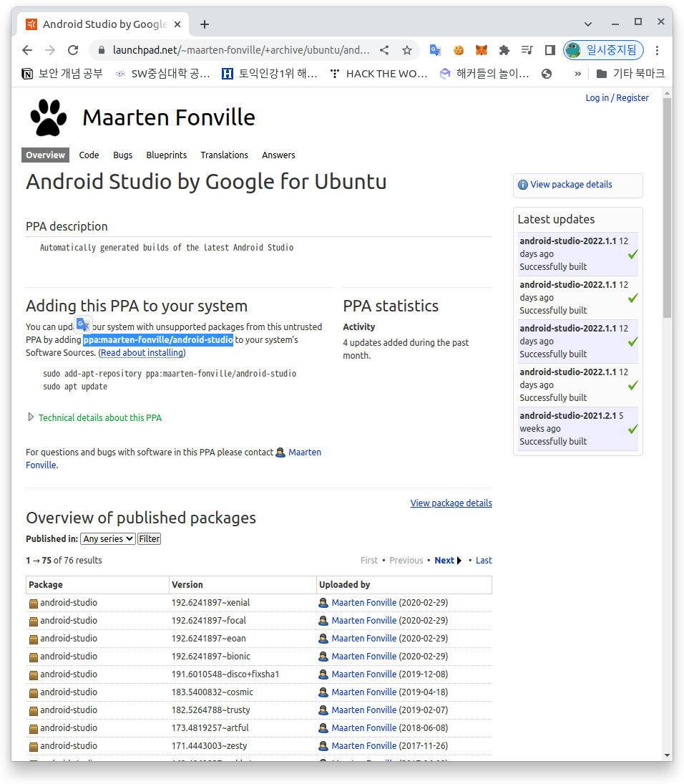Click the Launchpad paw logo
Image resolution: width=684 pixels, height=784 pixels.
pos(49,117)
